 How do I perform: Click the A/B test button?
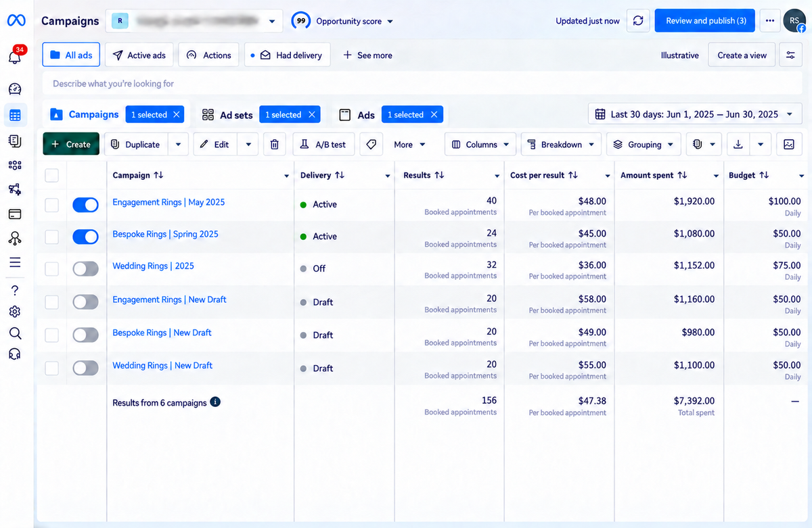324,145
